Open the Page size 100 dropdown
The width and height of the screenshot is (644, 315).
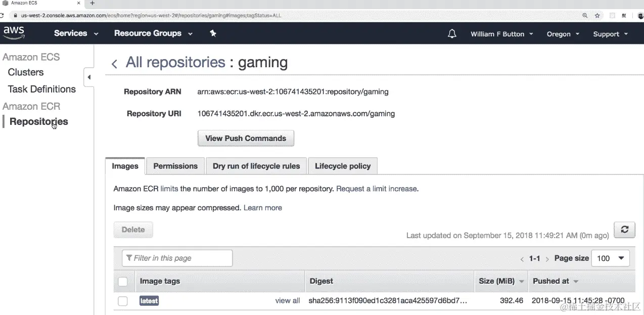(610, 258)
